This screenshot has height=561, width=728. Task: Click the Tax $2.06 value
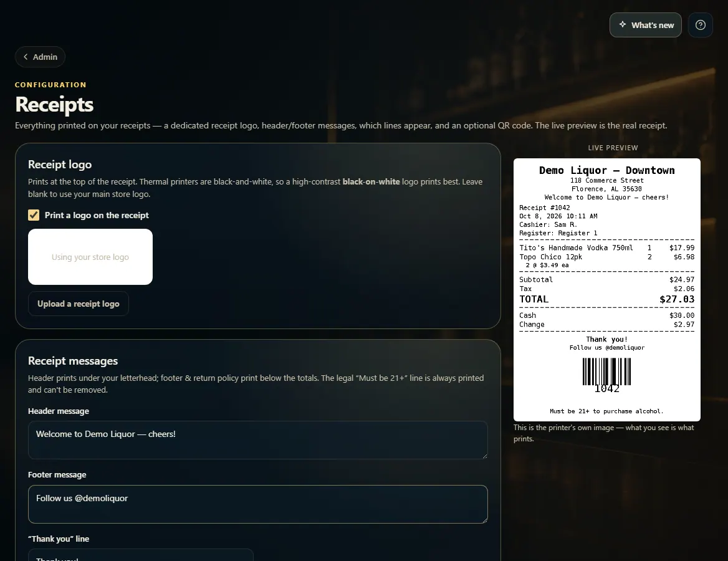[x=684, y=289]
